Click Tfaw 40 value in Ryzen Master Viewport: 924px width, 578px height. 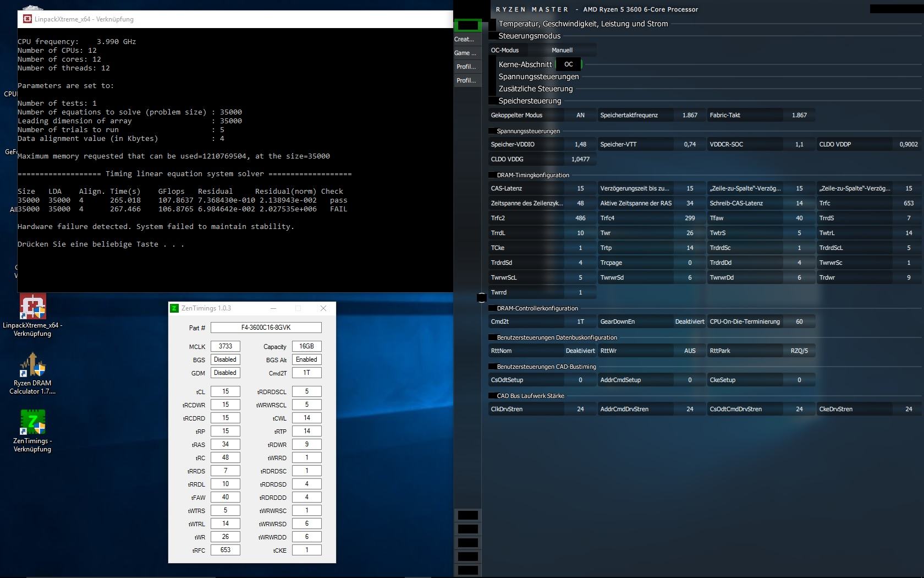click(799, 218)
